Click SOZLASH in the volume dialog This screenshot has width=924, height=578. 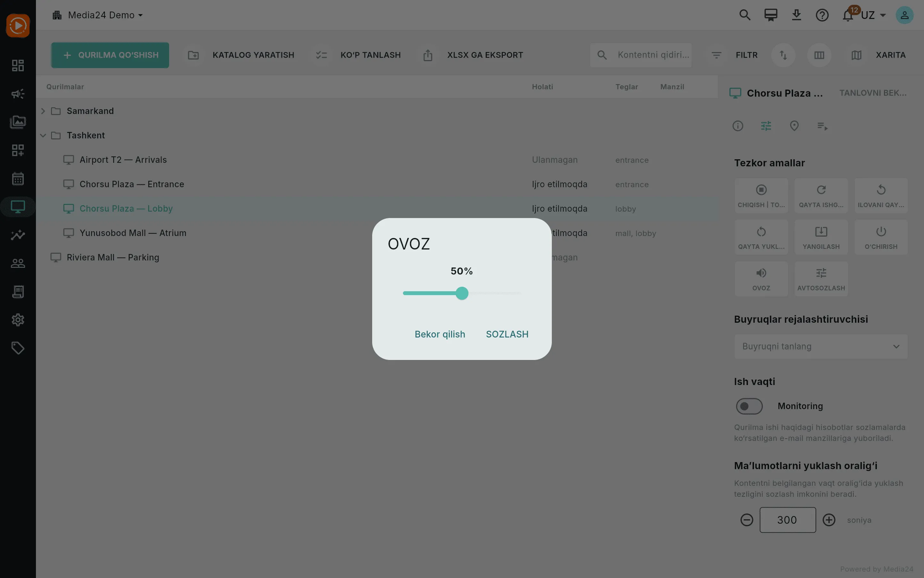pos(507,334)
